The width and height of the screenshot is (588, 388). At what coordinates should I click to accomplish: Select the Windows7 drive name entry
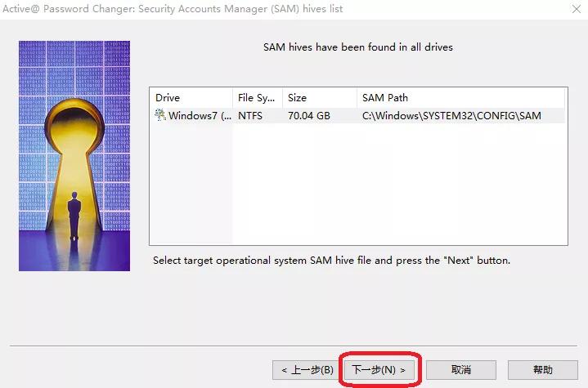[x=195, y=116]
